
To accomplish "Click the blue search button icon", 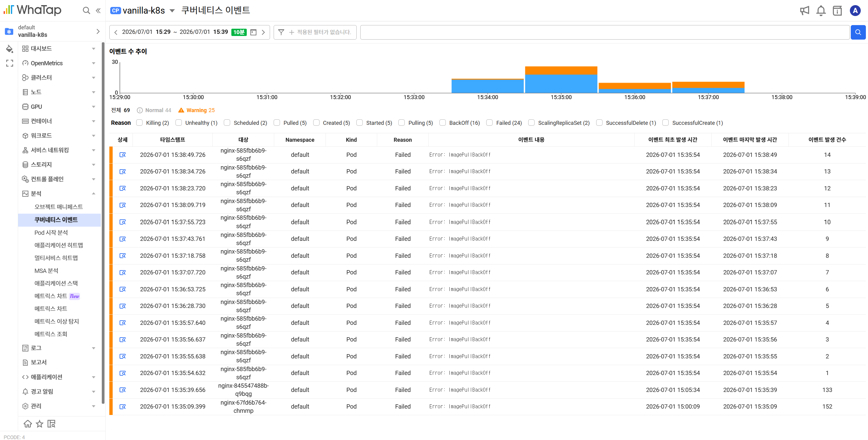I will (x=858, y=32).
